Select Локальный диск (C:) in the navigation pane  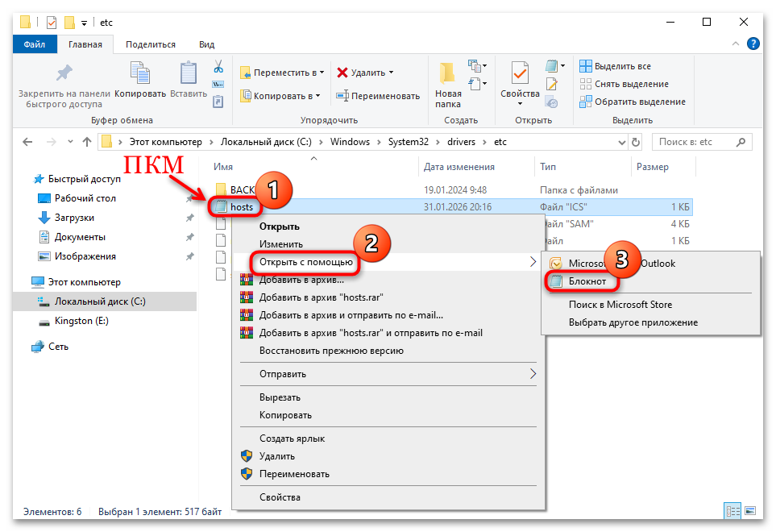[105, 301]
